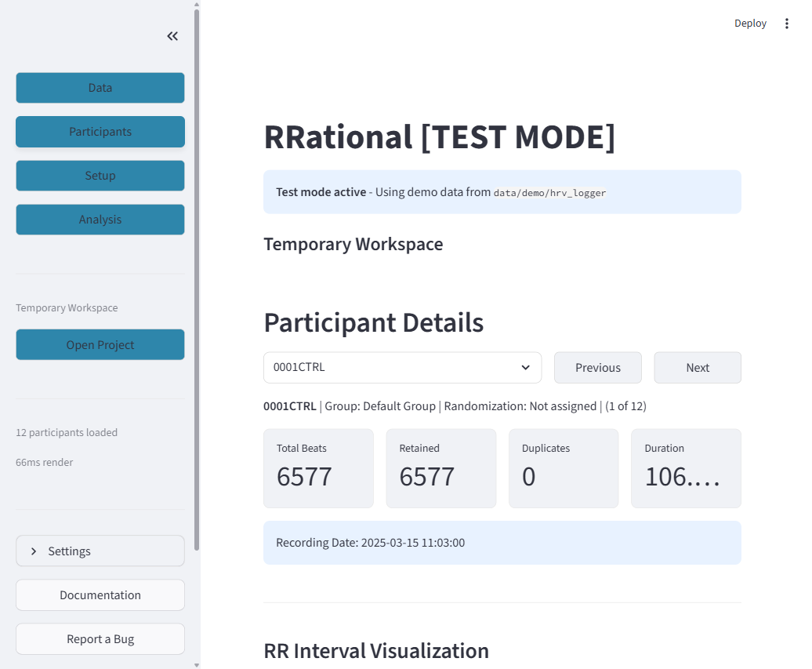Image resolution: width=812 pixels, height=669 pixels.
Task: Click the truncated Duration value
Action: pos(682,477)
